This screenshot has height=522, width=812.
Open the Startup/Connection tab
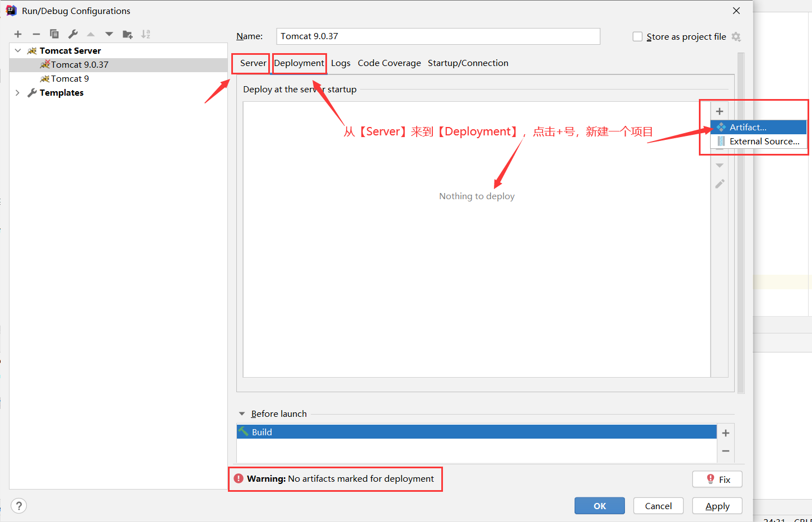click(468, 63)
